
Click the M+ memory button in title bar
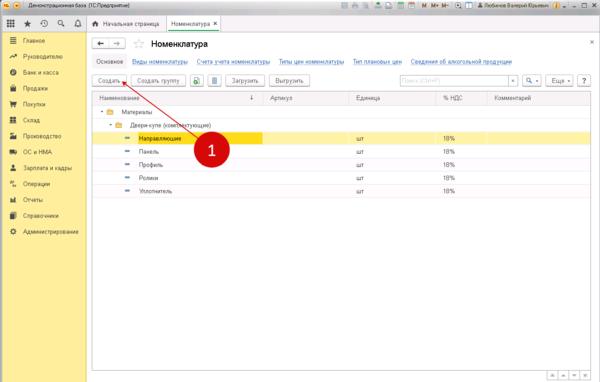coord(434,5)
